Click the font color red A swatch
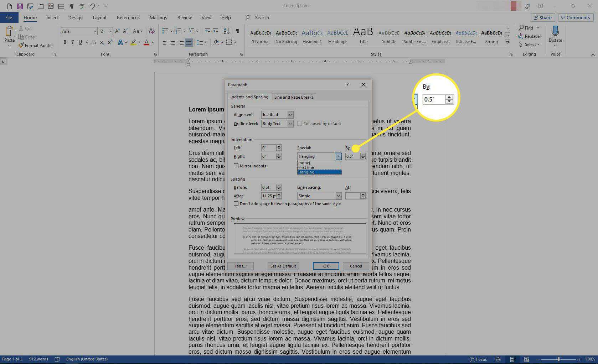598x364 pixels. (x=146, y=42)
